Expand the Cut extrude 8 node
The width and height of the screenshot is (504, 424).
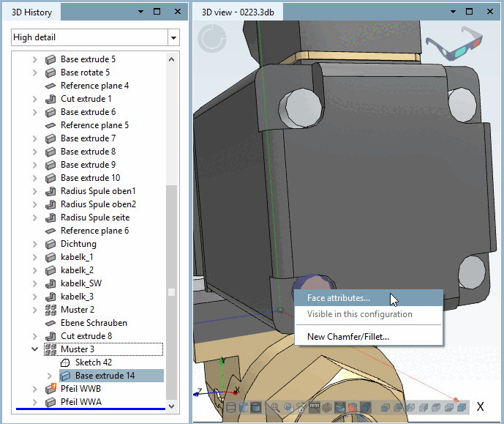(x=34, y=337)
